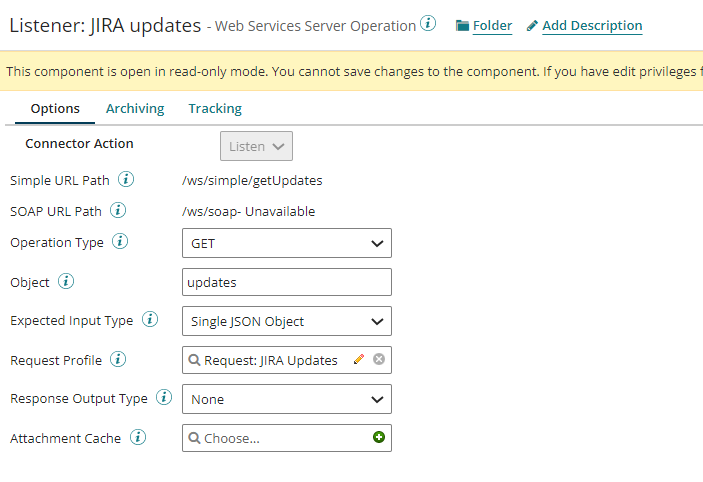Switch to the Tracking tab
Image resolution: width=703 pixels, height=482 pixels.
pyautogui.click(x=215, y=109)
